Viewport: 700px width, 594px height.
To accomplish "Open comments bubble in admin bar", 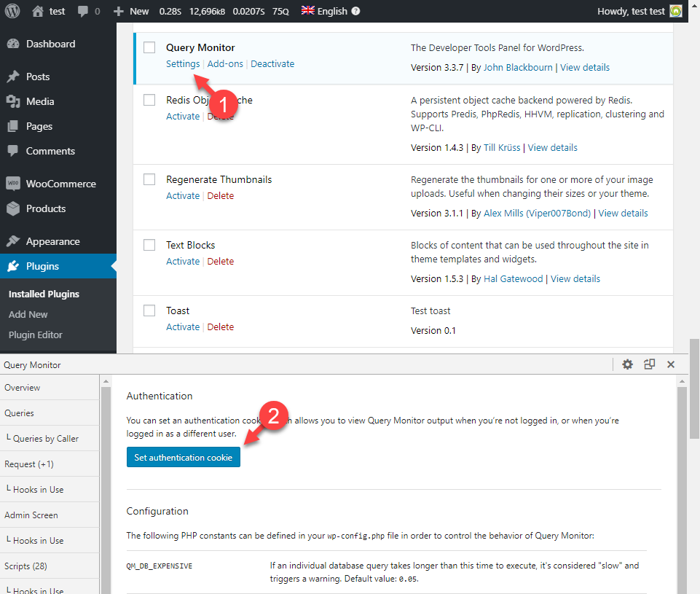I will pyautogui.click(x=82, y=11).
